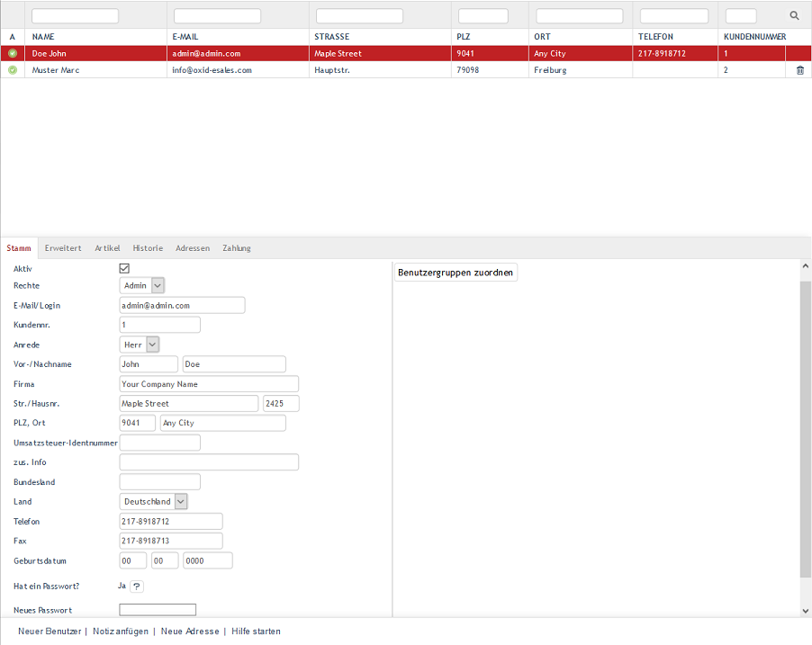812x645 pixels.
Task: Click active status icon of Doe John
Action: pos(13,54)
